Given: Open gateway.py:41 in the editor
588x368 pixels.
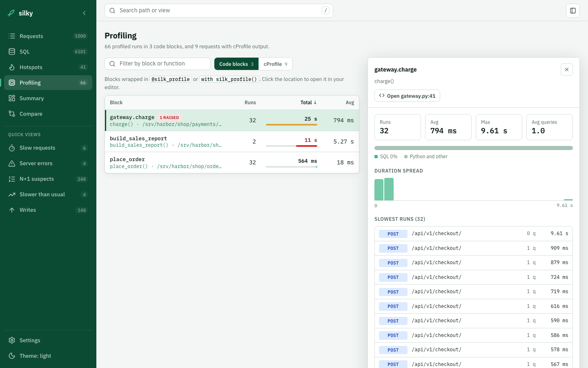Looking at the screenshot, I should click(x=407, y=96).
